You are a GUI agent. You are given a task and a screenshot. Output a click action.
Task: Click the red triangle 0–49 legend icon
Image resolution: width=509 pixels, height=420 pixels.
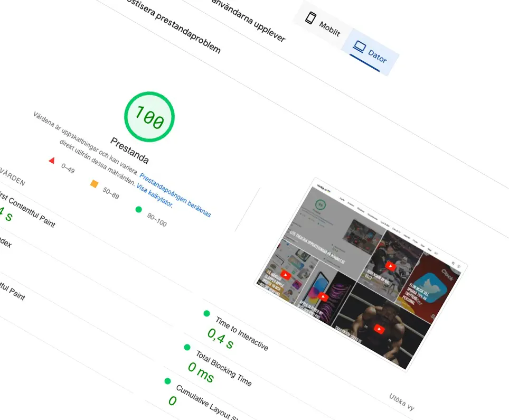[x=52, y=160]
